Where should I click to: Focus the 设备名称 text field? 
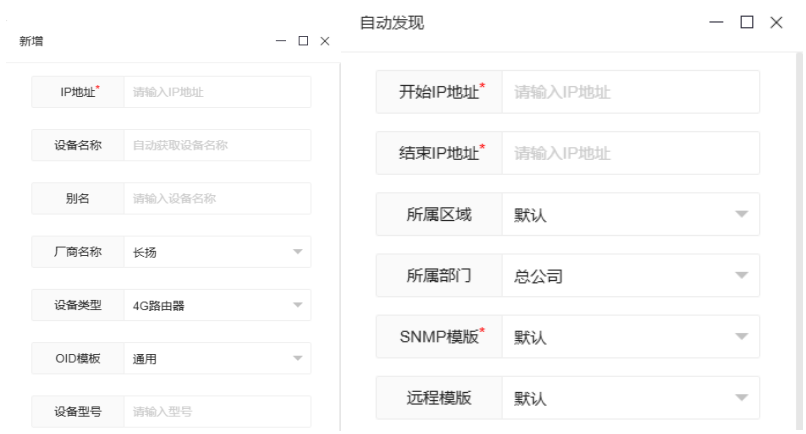(x=217, y=146)
